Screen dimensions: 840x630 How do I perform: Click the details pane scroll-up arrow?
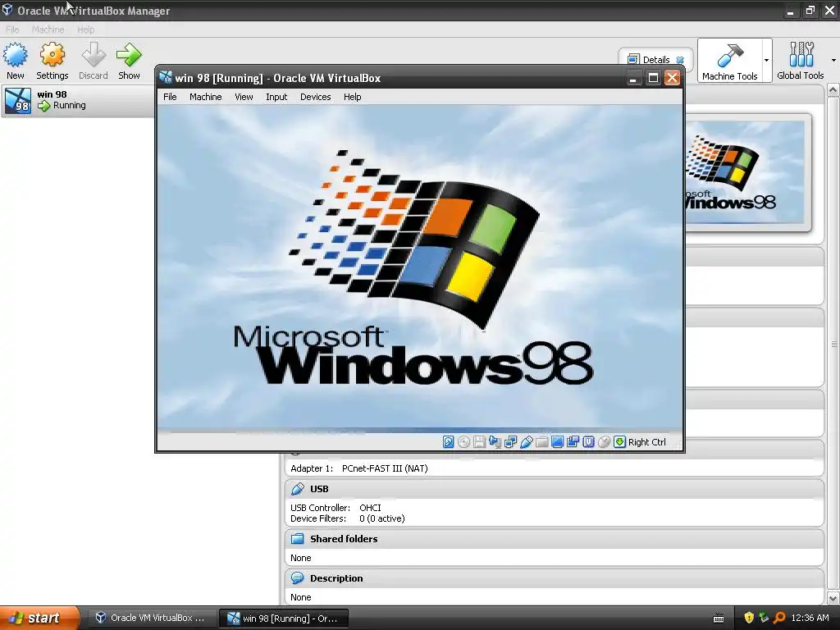(x=833, y=90)
